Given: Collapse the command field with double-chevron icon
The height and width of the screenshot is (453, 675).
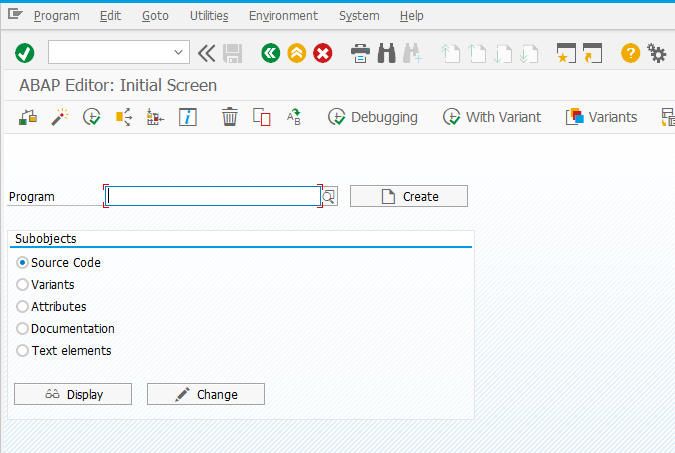Looking at the screenshot, I should [x=207, y=54].
